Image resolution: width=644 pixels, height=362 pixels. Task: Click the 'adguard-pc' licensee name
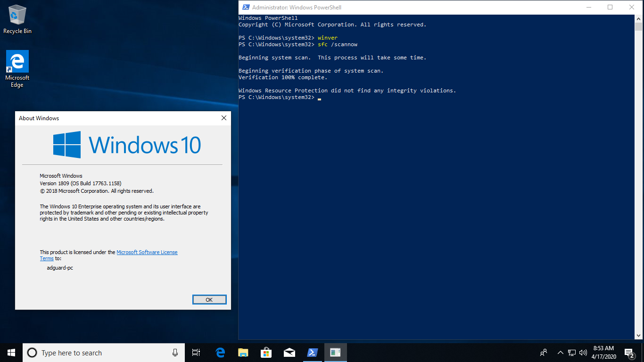point(60,268)
